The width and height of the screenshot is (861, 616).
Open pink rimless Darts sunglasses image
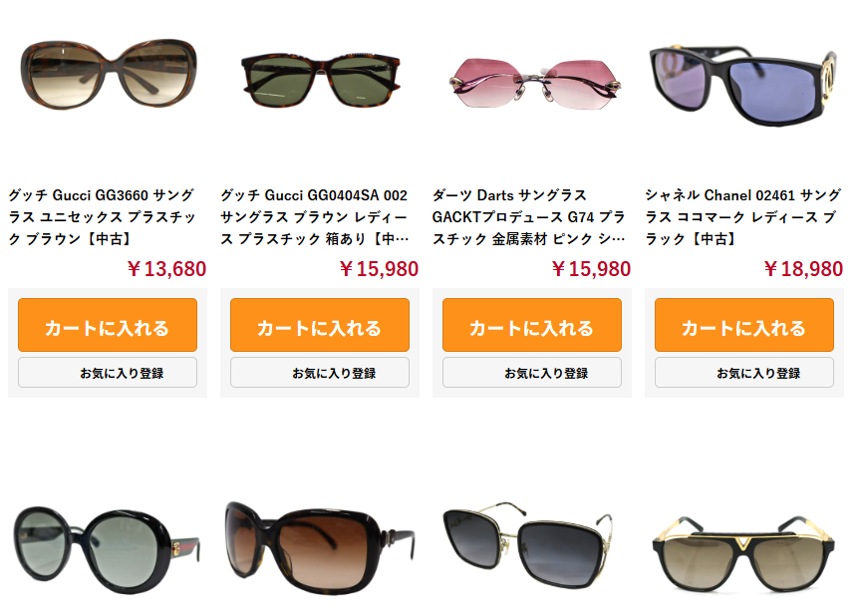click(534, 84)
